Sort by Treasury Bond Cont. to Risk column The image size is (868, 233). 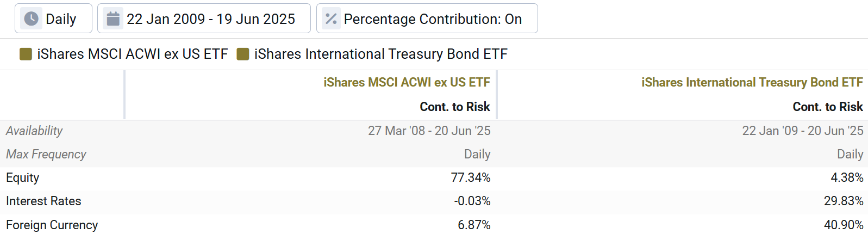click(x=827, y=107)
